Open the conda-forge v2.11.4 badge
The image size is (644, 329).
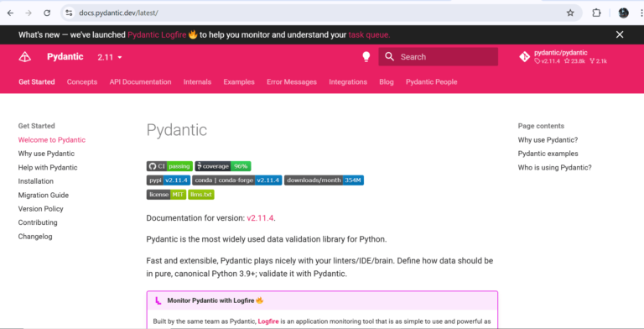pos(237,180)
